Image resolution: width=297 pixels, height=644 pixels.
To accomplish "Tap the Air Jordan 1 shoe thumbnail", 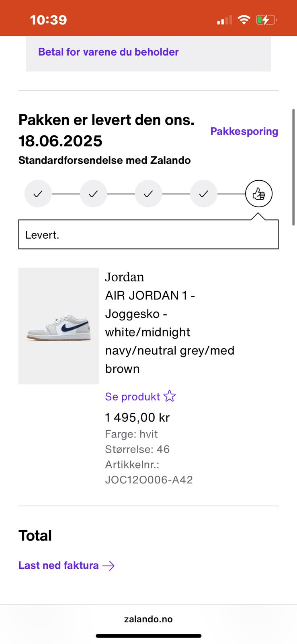I will coord(59,326).
